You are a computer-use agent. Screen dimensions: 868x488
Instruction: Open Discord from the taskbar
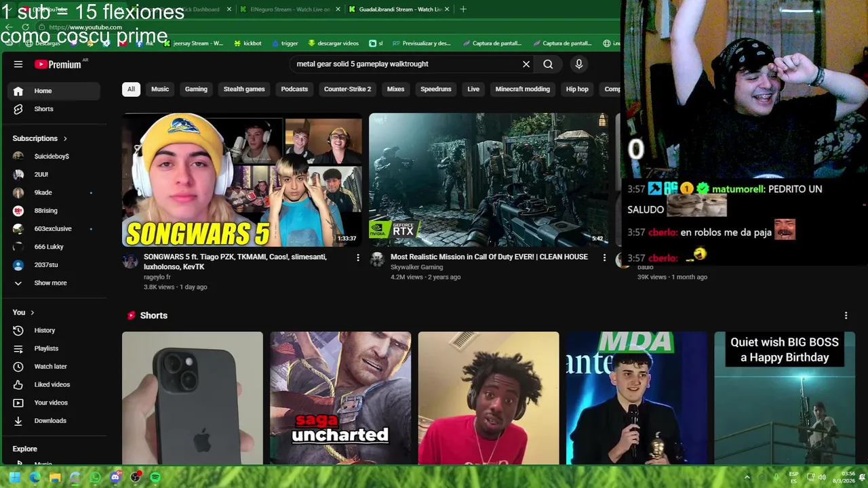(115, 477)
